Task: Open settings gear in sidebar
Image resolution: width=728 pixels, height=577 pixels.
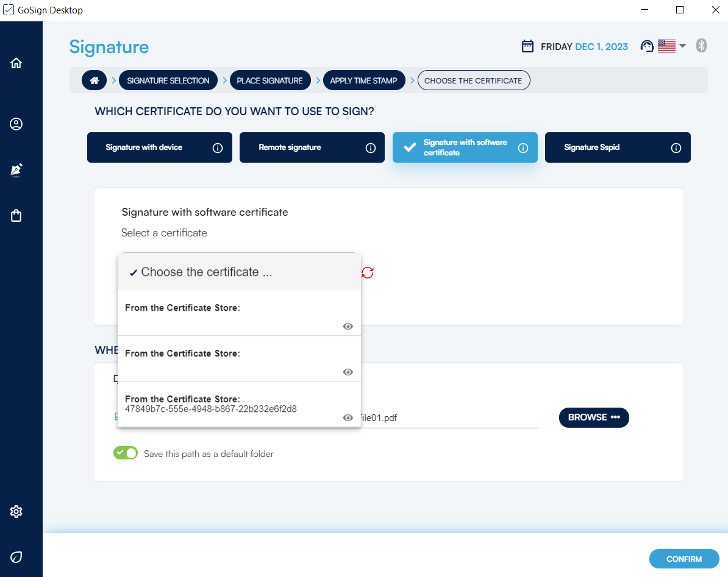Action: click(x=16, y=511)
